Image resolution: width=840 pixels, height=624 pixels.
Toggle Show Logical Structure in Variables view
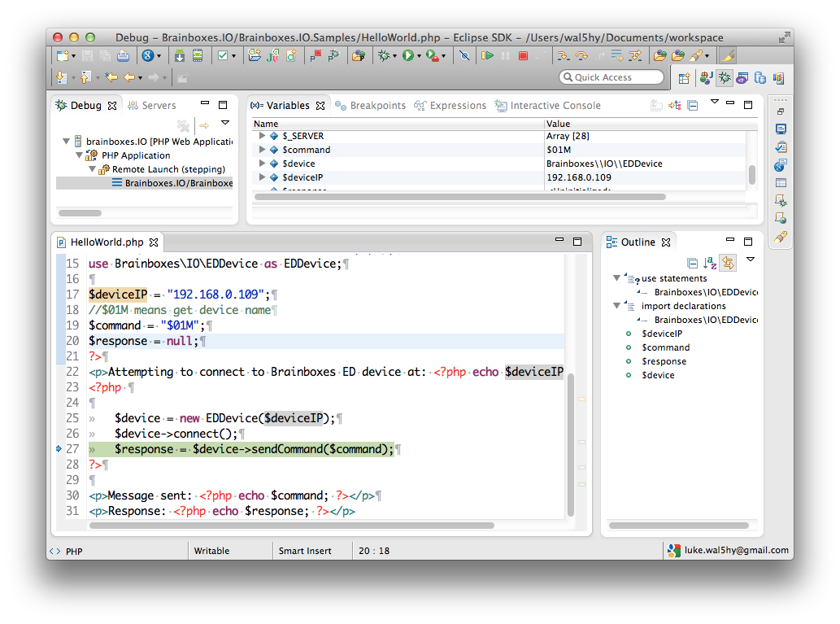tap(674, 105)
